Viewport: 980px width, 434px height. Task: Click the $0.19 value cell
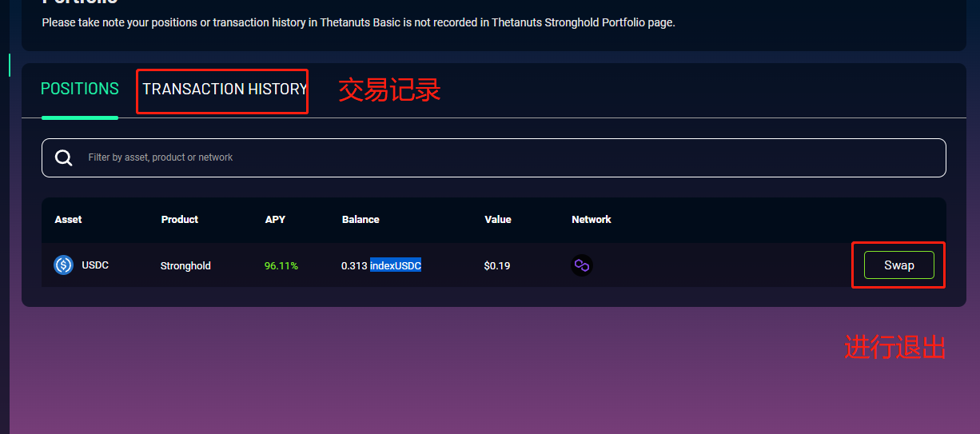click(x=497, y=265)
